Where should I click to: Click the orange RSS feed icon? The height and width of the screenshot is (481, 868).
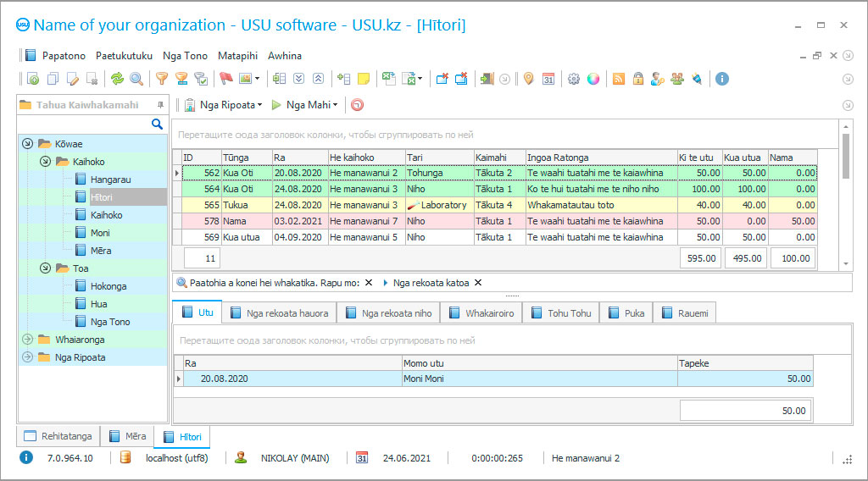pyautogui.click(x=619, y=79)
